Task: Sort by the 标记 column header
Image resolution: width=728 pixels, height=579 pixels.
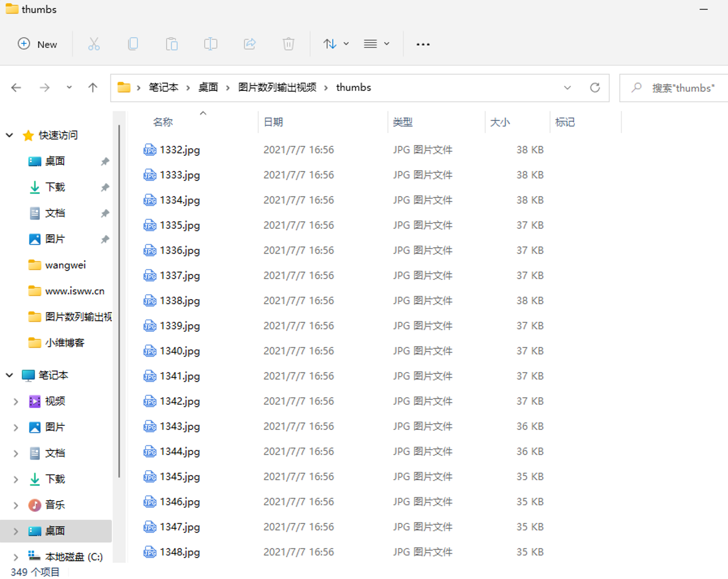Action: pos(565,122)
